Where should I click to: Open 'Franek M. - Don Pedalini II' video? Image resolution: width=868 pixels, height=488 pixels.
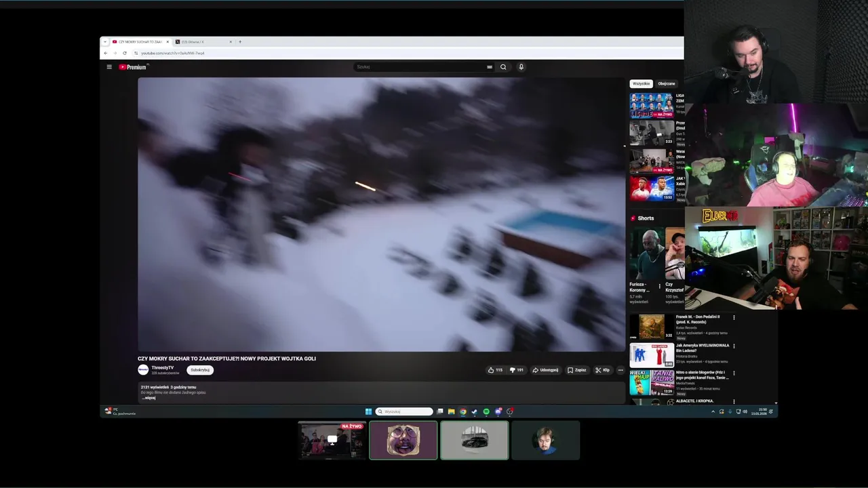click(x=652, y=327)
